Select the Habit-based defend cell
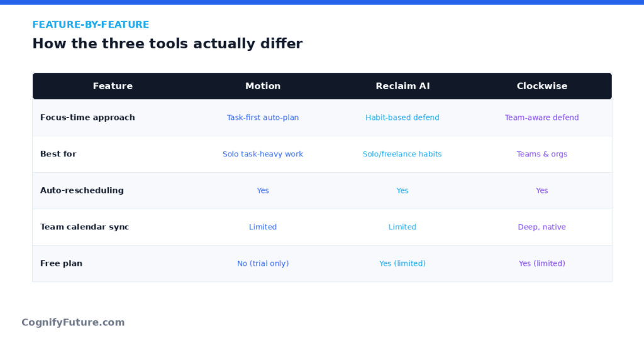 [402, 117]
